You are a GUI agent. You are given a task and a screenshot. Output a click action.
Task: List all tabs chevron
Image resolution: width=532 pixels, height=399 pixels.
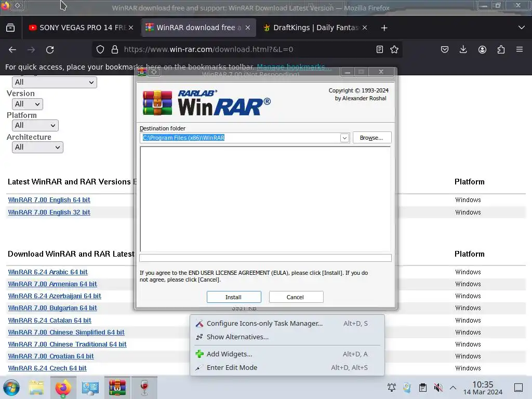pyautogui.click(x=522, y=28)
